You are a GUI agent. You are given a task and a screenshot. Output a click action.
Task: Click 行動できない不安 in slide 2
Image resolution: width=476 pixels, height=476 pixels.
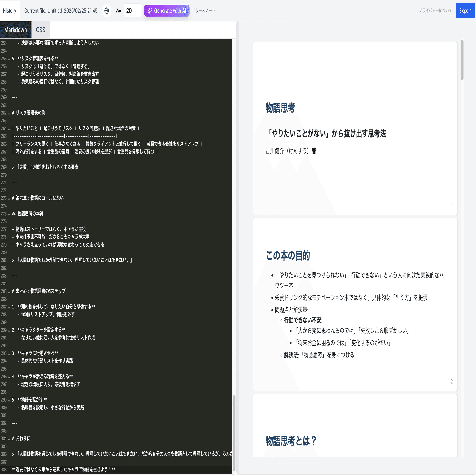click(303, 320)
